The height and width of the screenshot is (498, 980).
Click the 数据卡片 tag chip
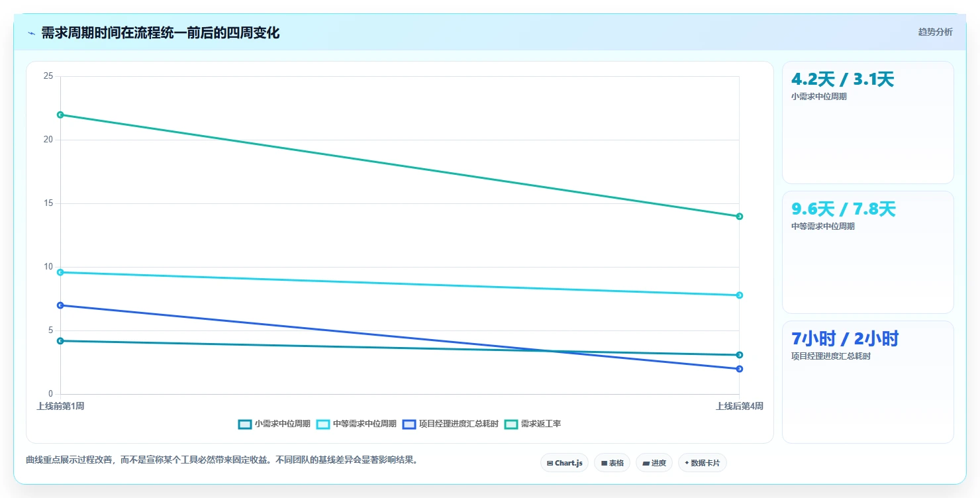[703, 463]
